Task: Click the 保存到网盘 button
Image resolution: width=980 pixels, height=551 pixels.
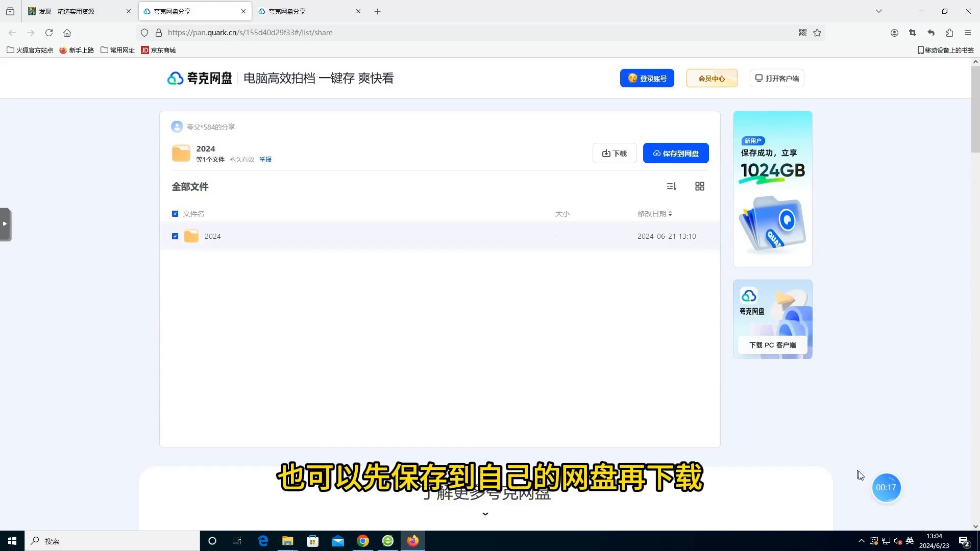Action: click(676, 153)
